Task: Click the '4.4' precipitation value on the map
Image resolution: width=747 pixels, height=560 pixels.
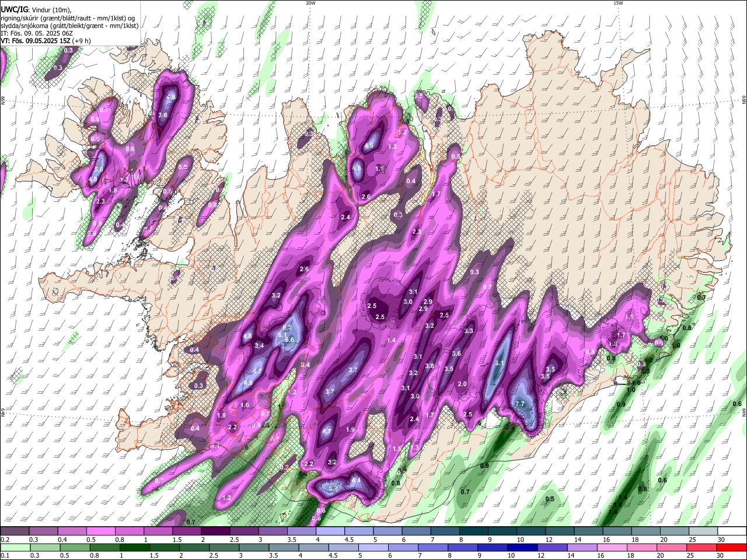Action: tap(356, 481)
